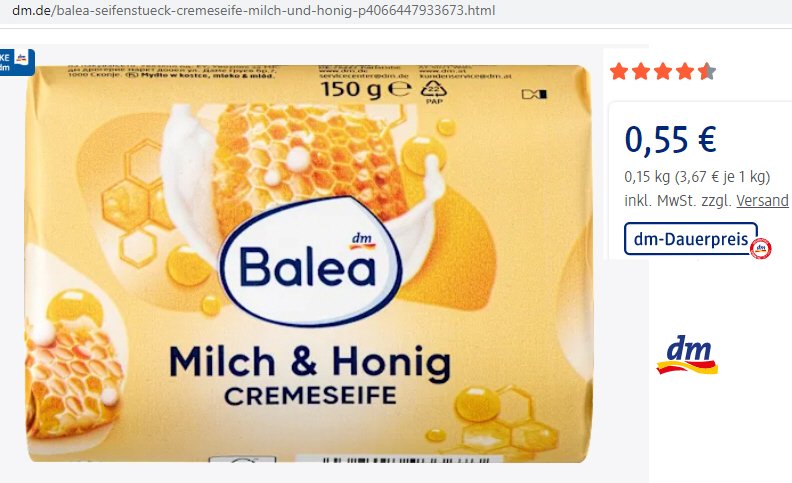Click the small dm logo above the Balea lettering

(x=362, y=240)
